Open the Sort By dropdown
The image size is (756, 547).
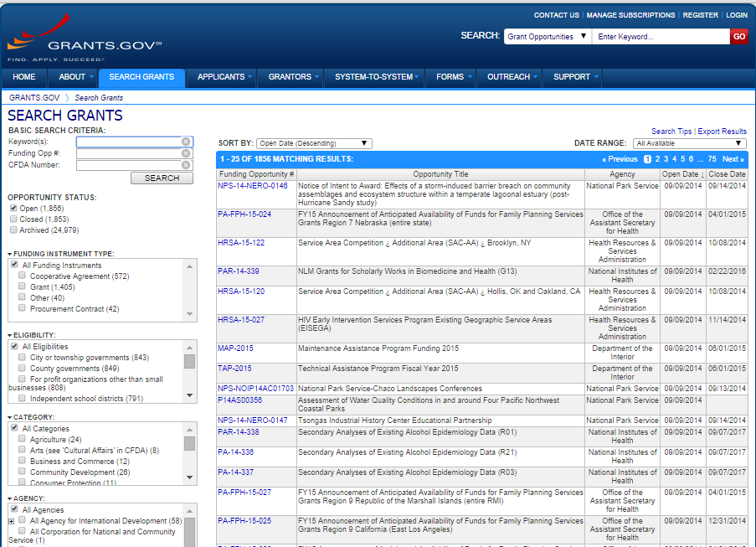pyautogui.click(x=313, y=143)
